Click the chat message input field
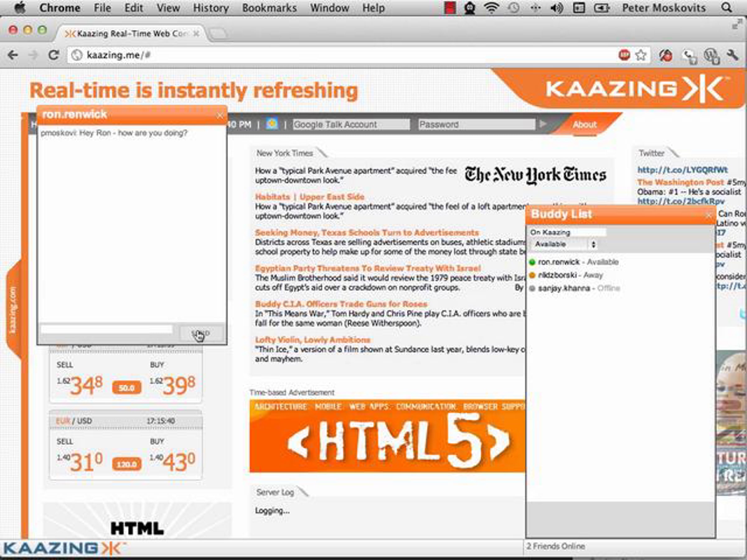This screenshot has height=560, width=747. [106, 329]
